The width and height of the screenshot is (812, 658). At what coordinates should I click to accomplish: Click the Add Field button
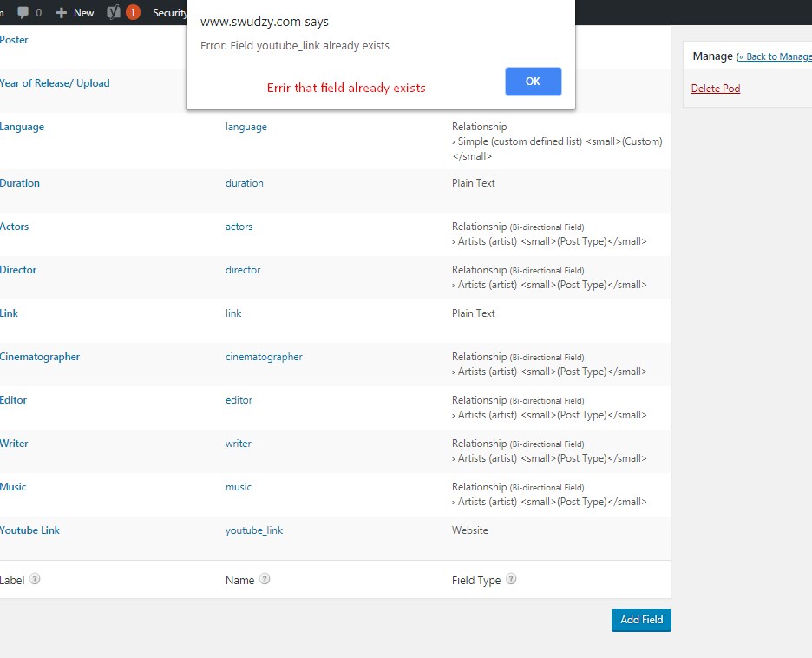641,620
